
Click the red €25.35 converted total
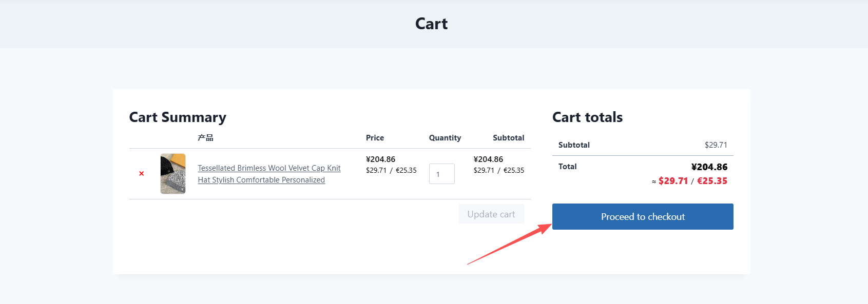(712, 181)
